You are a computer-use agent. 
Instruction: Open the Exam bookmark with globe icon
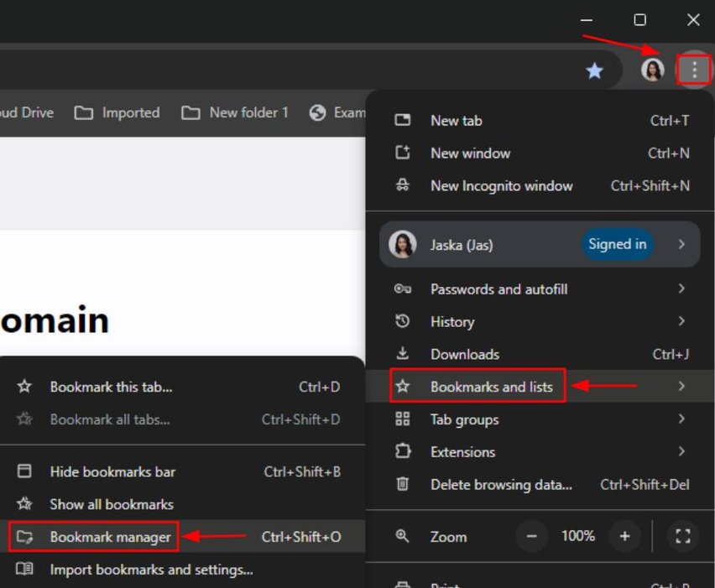coord(337,112)
